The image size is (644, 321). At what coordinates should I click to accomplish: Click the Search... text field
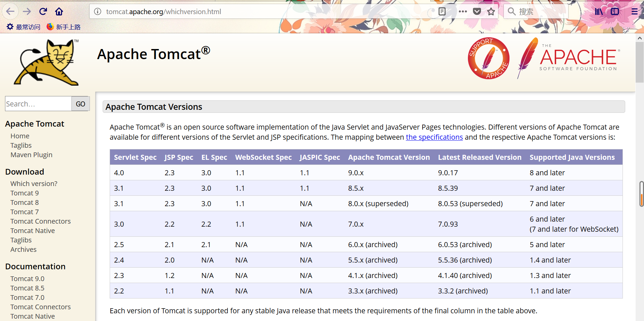pyautogui.click(x=38, y=104)
